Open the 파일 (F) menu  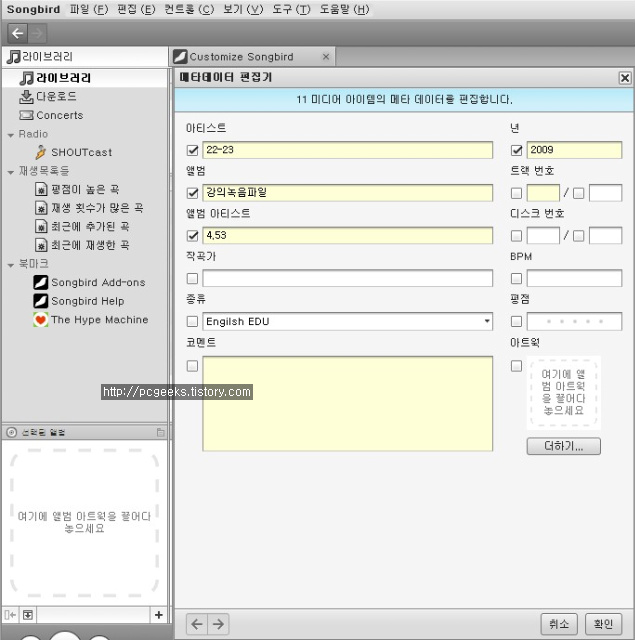click(x=89, y=9)
